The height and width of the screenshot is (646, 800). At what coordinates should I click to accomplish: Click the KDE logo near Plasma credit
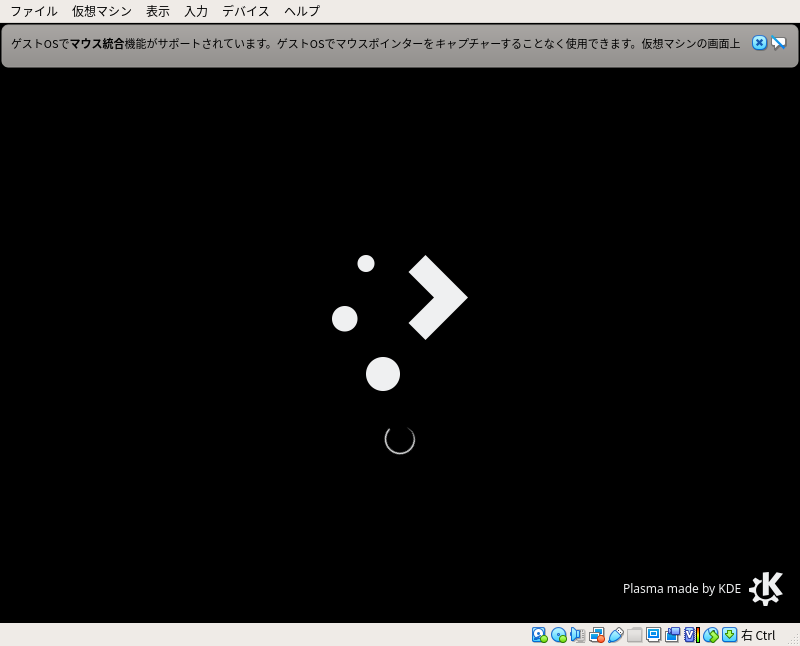click(x=765, y=589)
